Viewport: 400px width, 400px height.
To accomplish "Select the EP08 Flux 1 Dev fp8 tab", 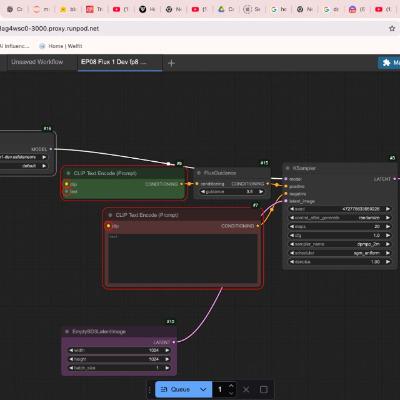I will [113, 62].
